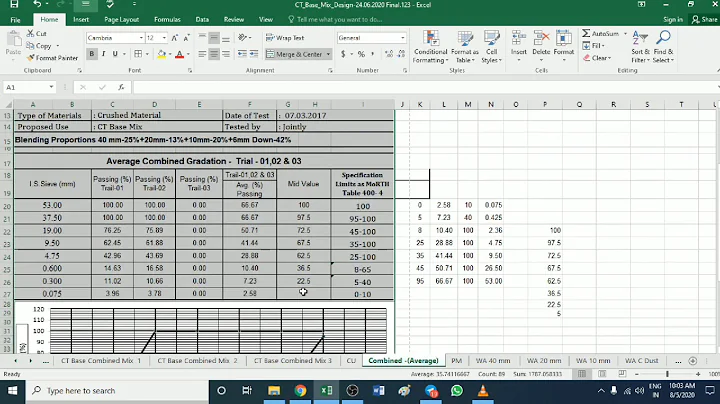Decrease font size icon
Viewport: 720px width, 404px height.
pyautogui.click(x=186, y=38)
